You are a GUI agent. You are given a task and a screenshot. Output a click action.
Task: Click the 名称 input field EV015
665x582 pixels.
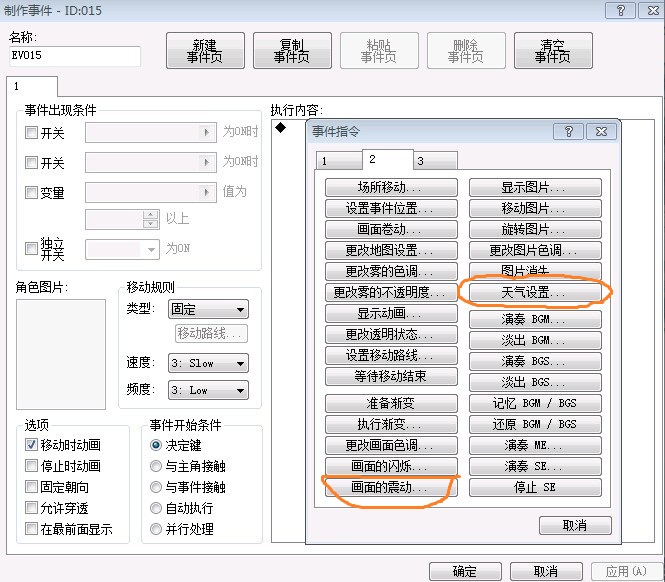tap(75, 56)
